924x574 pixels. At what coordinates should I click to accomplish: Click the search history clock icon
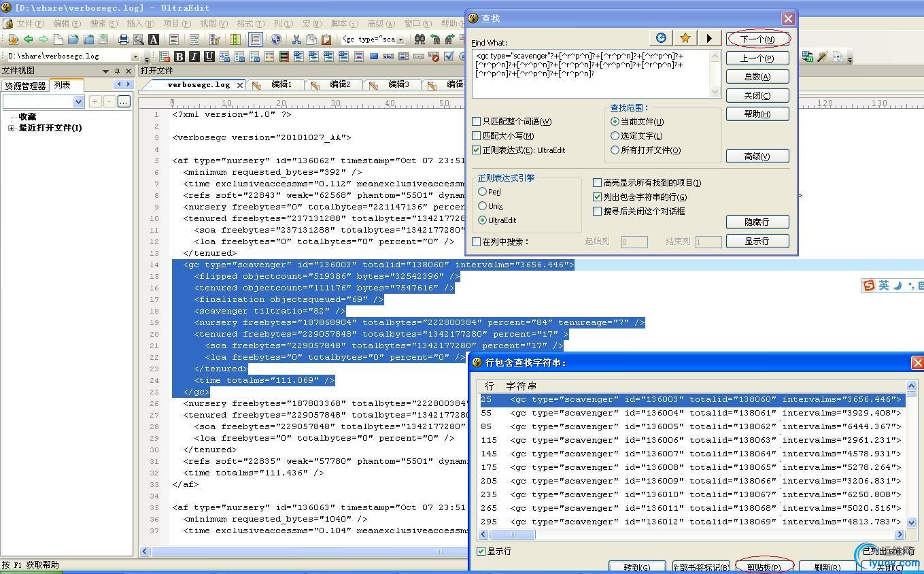[x=660, y=38]
